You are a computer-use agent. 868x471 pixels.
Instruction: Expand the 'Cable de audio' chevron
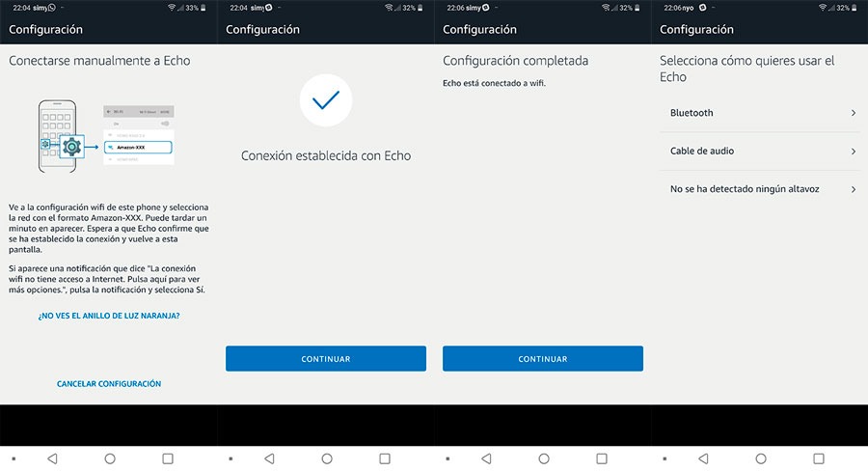pyautogui.click(x=854, y=152)
